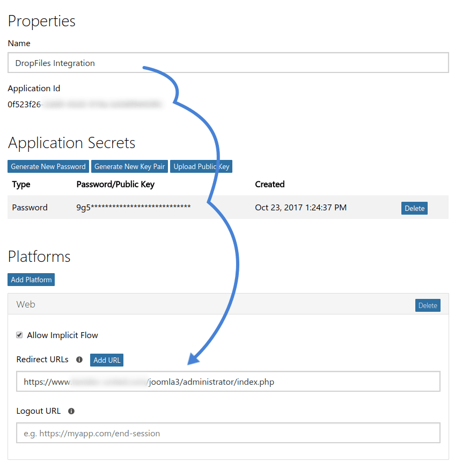Click the Created column header

[269, 184]
